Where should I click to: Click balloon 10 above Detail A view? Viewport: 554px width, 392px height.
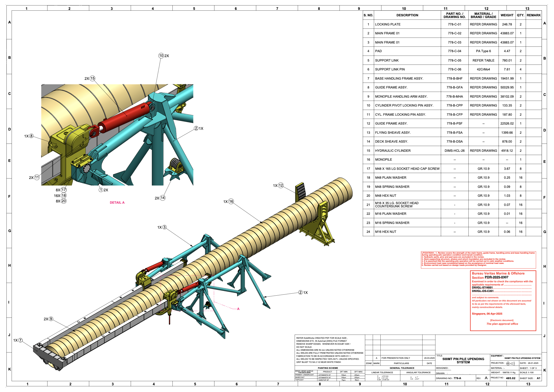161,56
